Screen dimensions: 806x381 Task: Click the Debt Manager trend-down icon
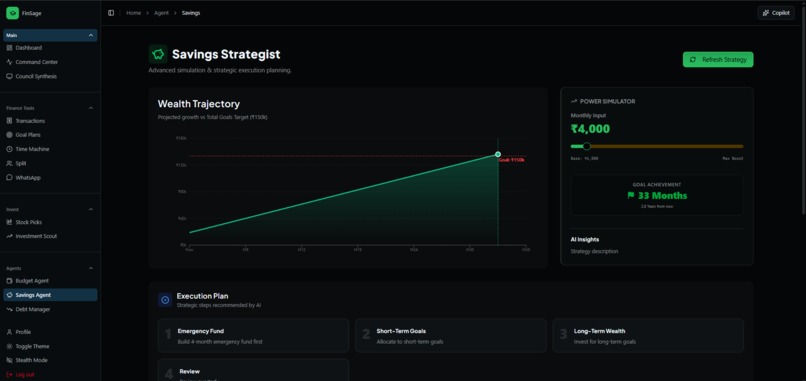pos(9,310)
